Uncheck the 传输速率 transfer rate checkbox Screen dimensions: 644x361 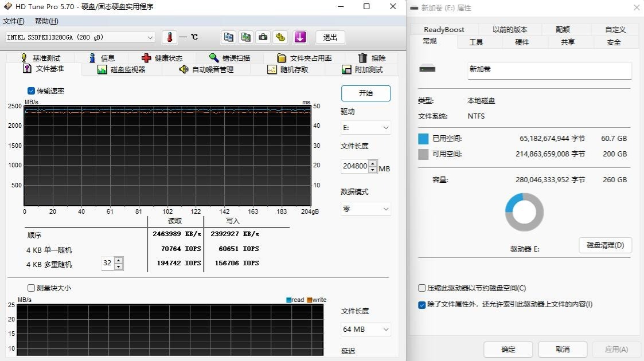pyautogui.click(x=31, y=91)
